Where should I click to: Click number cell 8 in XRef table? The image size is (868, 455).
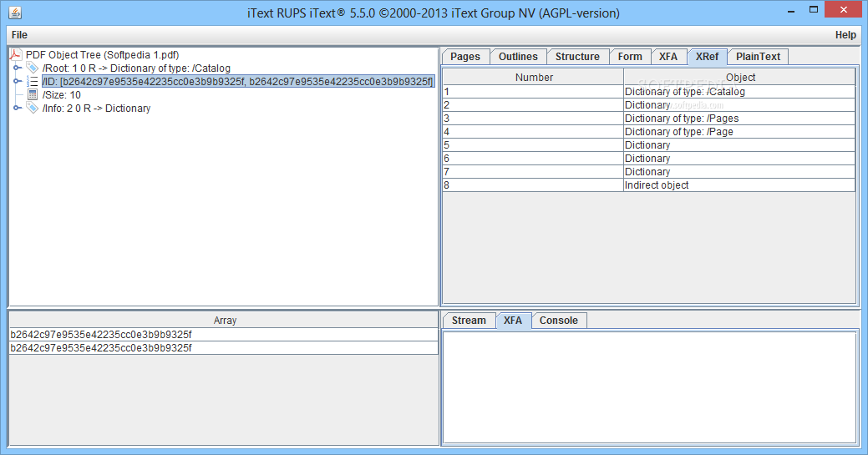[x=533, y=185]
